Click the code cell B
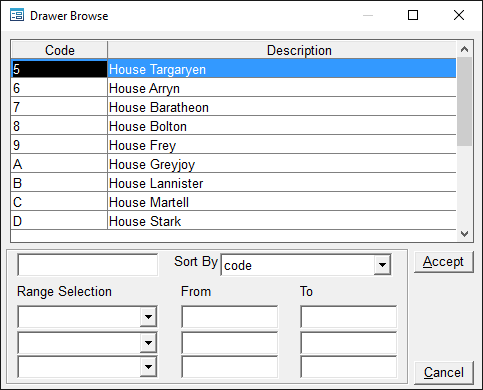 tap(59, 183)
